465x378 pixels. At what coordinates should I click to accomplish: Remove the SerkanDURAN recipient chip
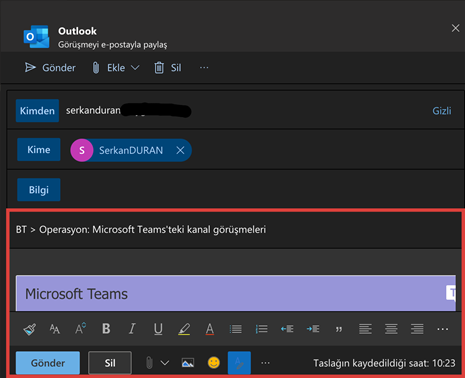[x=180, y=150]
